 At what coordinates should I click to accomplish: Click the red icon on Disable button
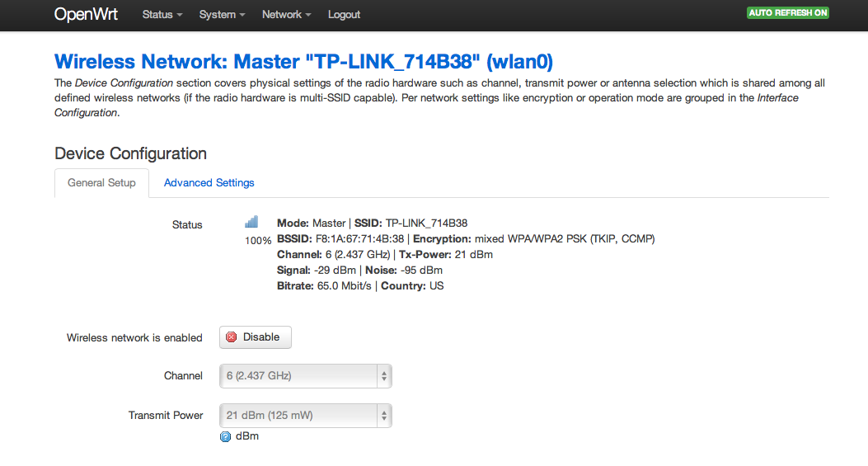pos(232,337)
